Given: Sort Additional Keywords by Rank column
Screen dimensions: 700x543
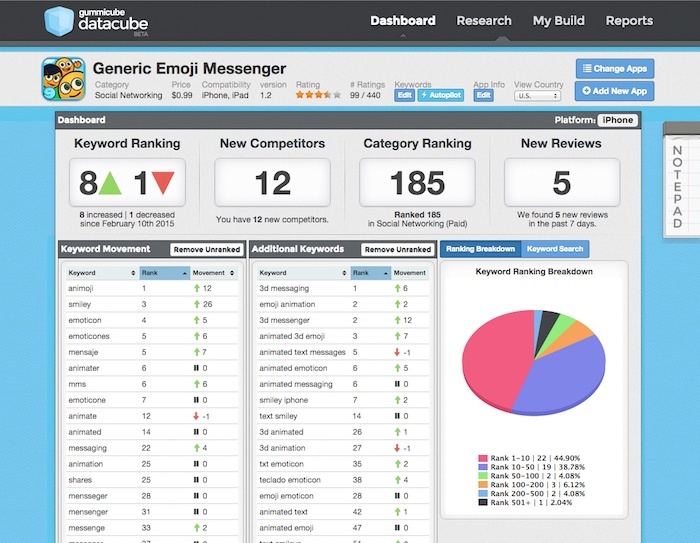Looking at the screenshot, I should coord(371,273).
